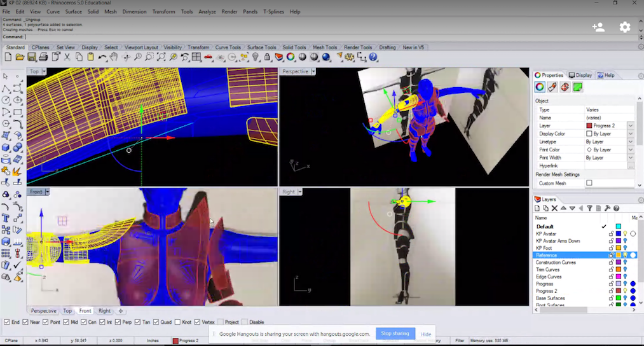The width and height of the screenshot is (644, 346).
Task: Click Hide on the Hangouts sharing bar
Action: [426, 334]
